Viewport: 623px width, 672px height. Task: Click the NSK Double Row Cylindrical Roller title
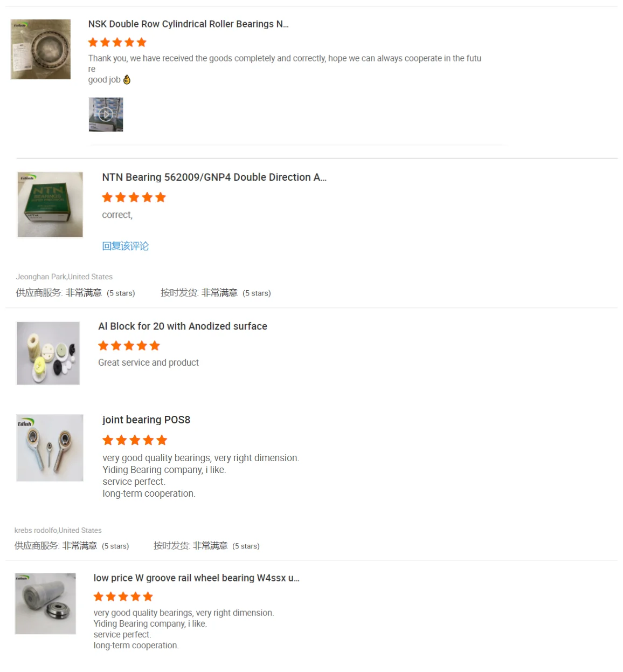click(189, 24)
